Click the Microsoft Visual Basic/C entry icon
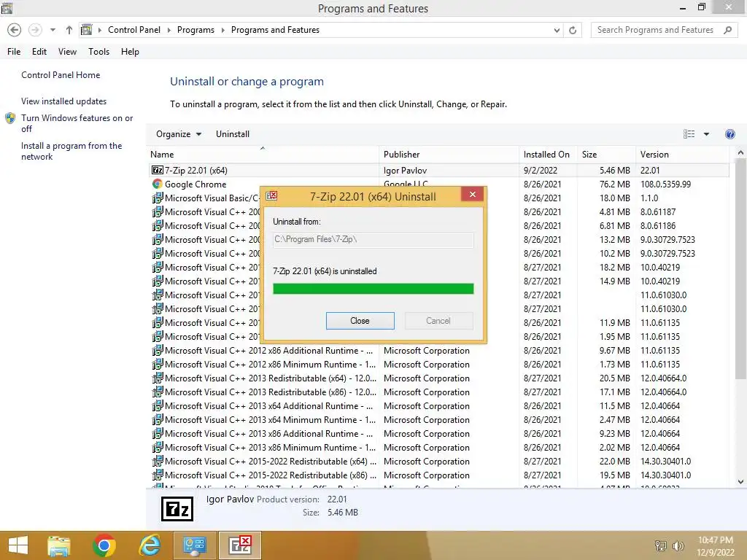Screen dimensions: 747x560 click(158, 198)
